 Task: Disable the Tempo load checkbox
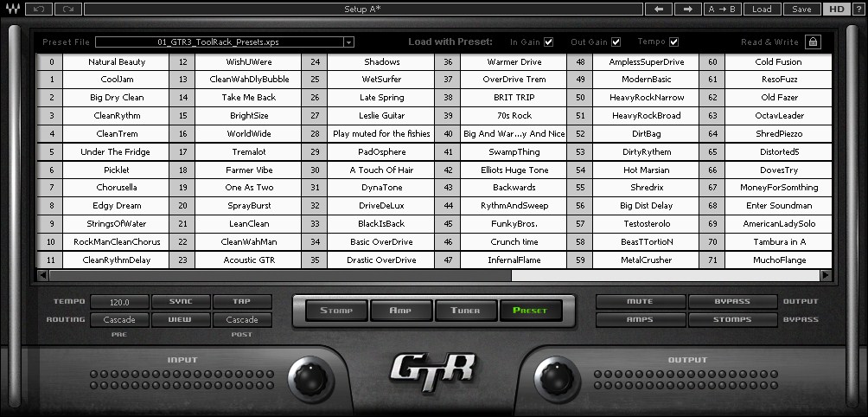pos(673,42)
